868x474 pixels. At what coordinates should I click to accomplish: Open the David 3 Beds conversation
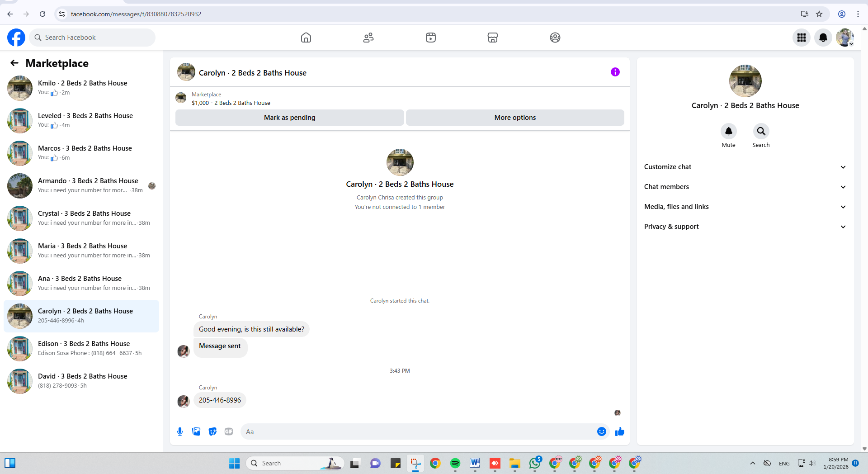(x=81, y=381)
